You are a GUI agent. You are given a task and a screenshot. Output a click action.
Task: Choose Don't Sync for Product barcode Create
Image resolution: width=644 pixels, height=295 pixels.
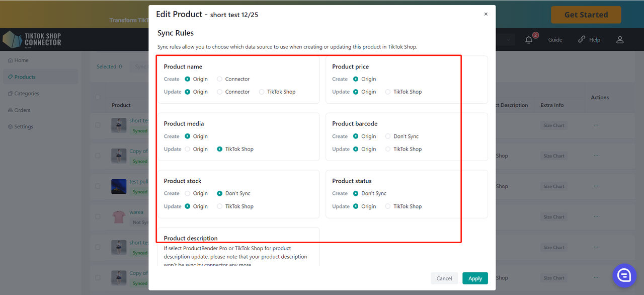tap(388, 136)
